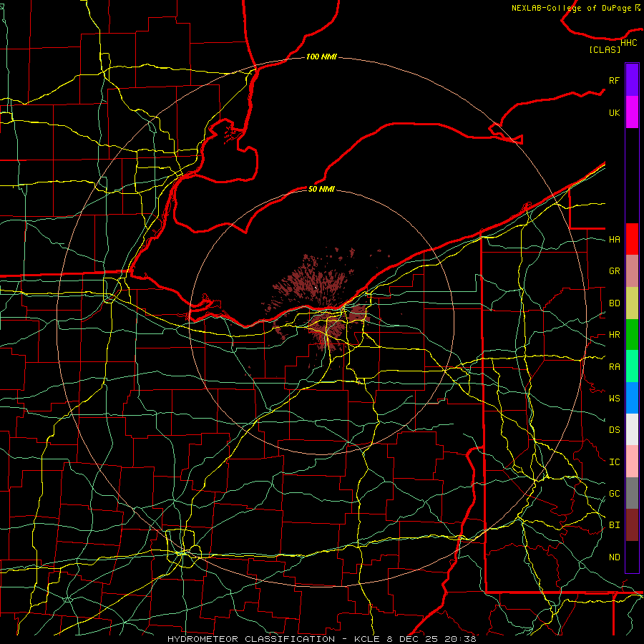Click the BD legend label
This screenshot has height=644, width=644.
click(x=614, y=303)
